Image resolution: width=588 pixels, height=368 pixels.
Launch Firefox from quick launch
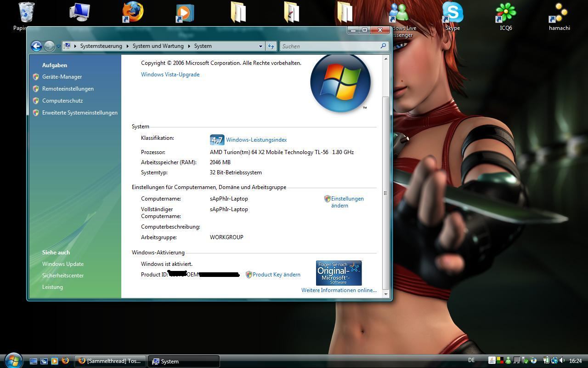tap(65, 361)
